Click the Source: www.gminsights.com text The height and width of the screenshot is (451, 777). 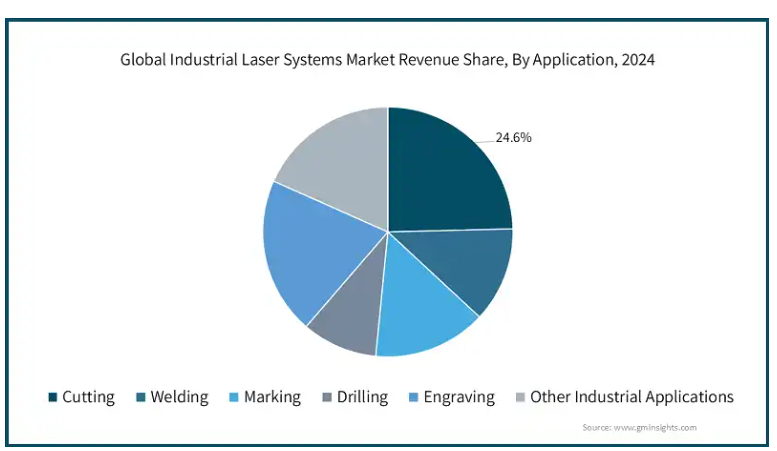pyautogui.click(x=639, y=427)
